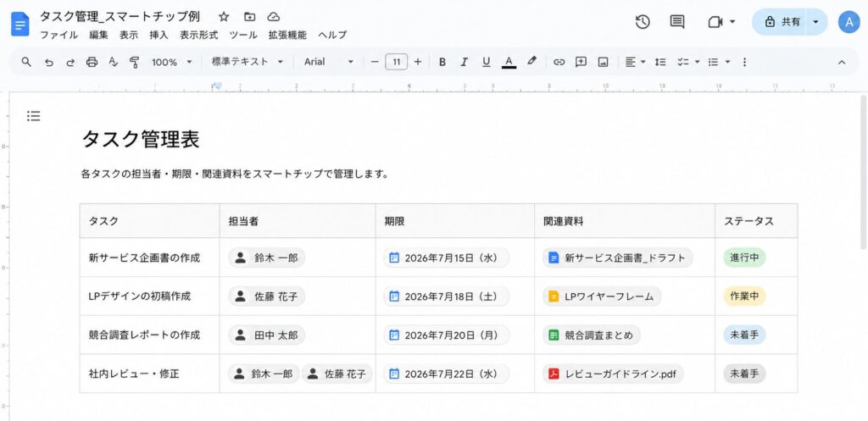Expand the bulleted list dropdown arrow
Image resolution: width=868 pixels, height=421 pixels.
pos(727,62)
